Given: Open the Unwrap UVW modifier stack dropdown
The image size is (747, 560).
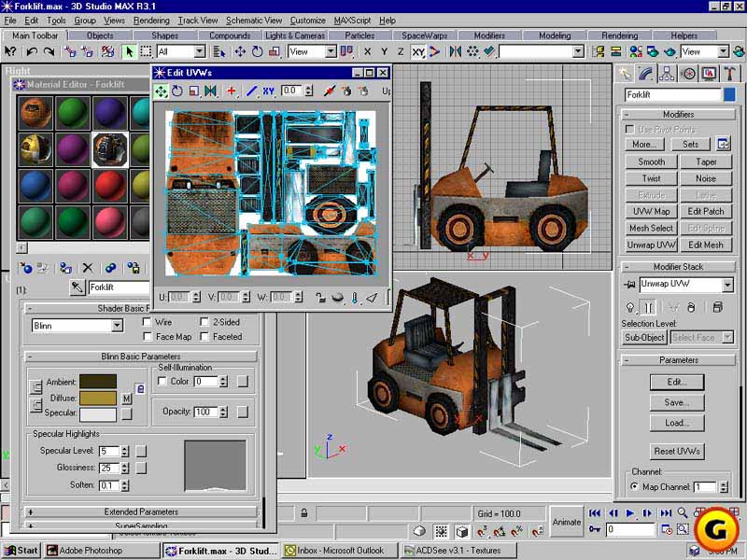Looking at the screenshot, I should pyautogui.click(x=727, y=286).
